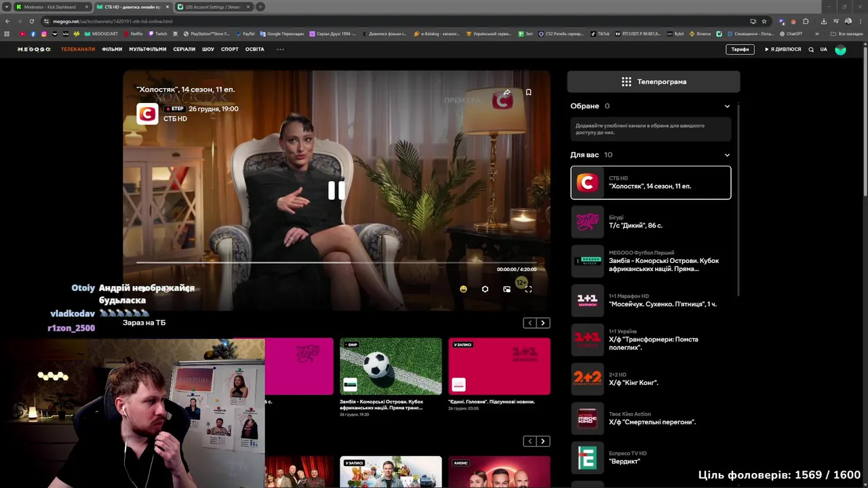Go back with browser back arrow
The width and height of the screenshot is (868, 488).
7,21
